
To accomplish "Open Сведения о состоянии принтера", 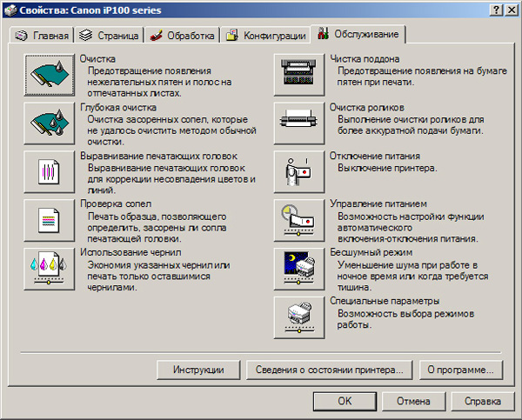I will pos(329,370).
